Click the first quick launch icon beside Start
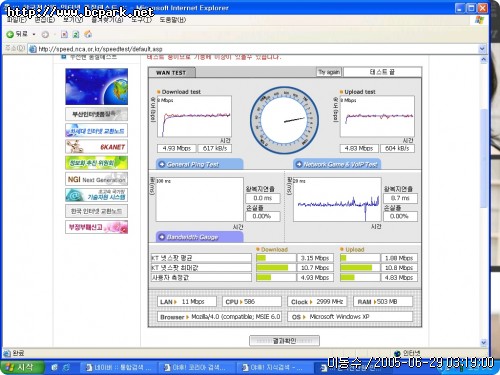 [x=54, y=367]
